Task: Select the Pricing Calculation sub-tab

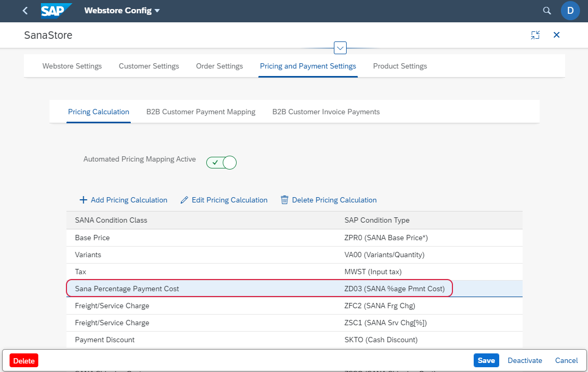Action: (99, 112)
